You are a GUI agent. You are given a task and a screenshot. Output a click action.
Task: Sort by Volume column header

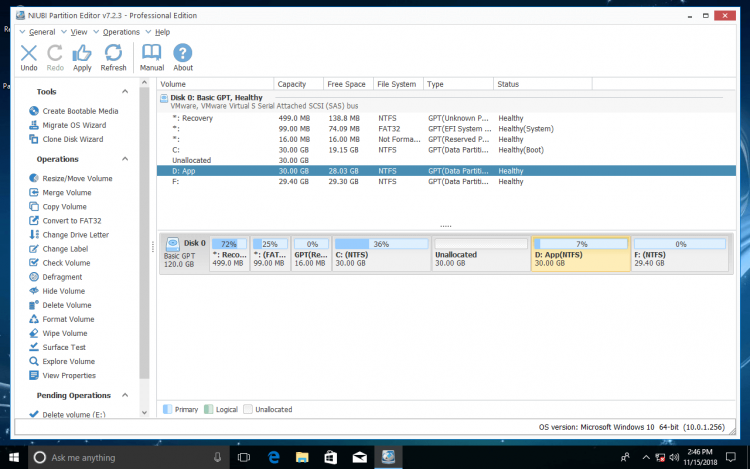pyautogui.click(x=215, y=84)
